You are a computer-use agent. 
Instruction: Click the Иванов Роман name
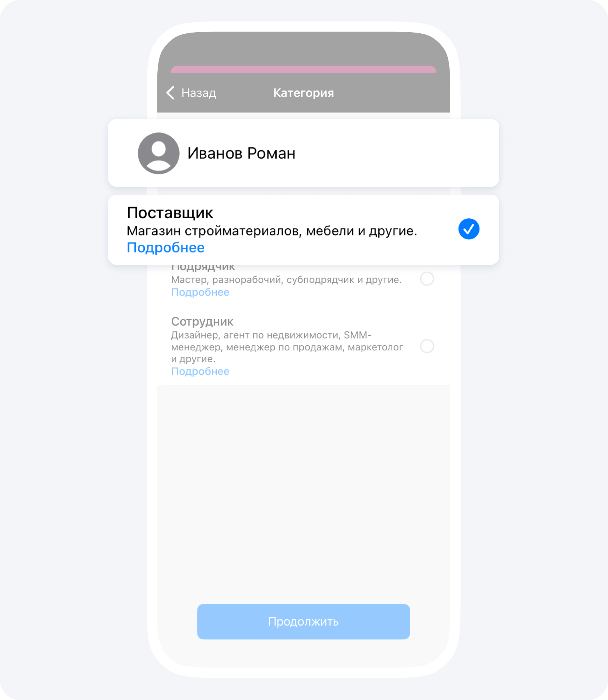tap(241, 153)
